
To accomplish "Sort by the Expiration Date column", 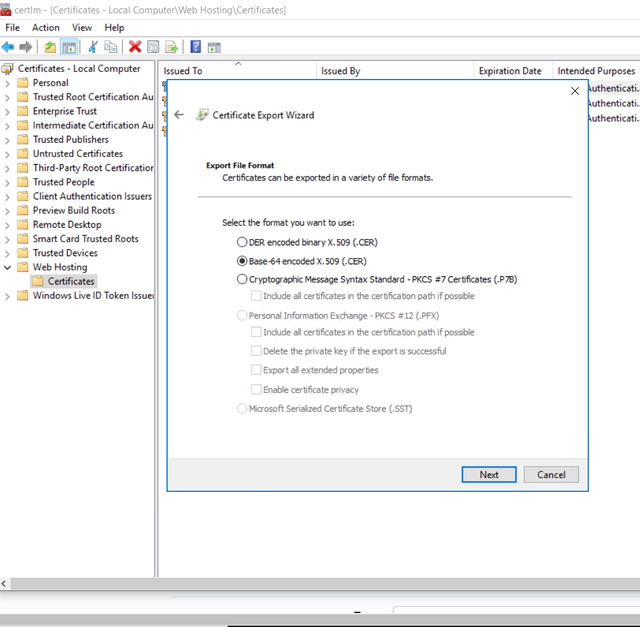I will click(513, 71).
